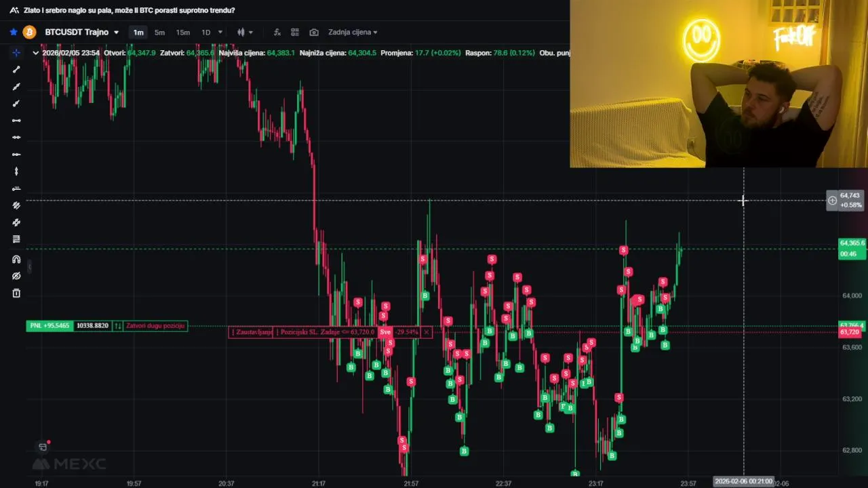This screenshot has width=868, height=488.
Task: Click the Otvori value 64,347.9
Action: point(141,53)
